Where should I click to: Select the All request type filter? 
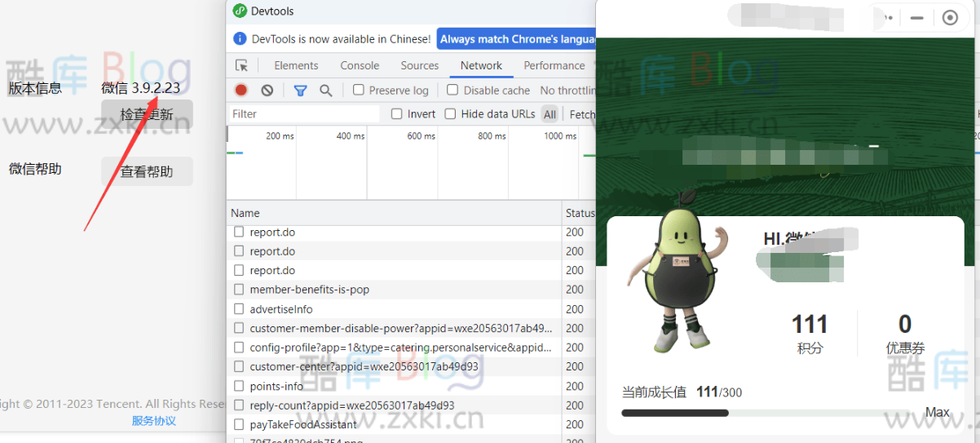click(550, 114)
